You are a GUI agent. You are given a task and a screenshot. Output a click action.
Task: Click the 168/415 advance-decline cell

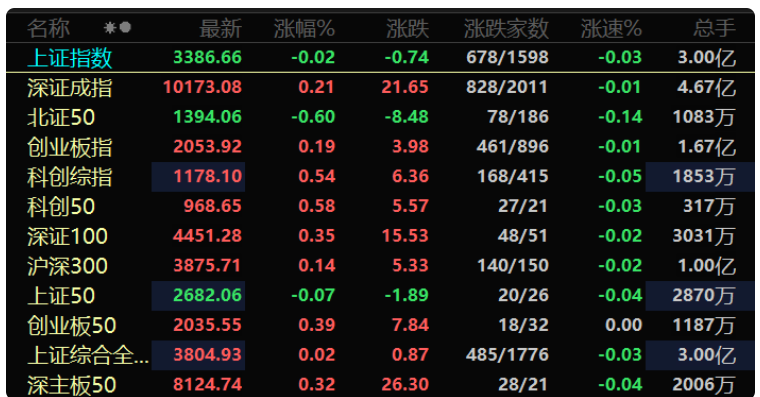point(513,176)
